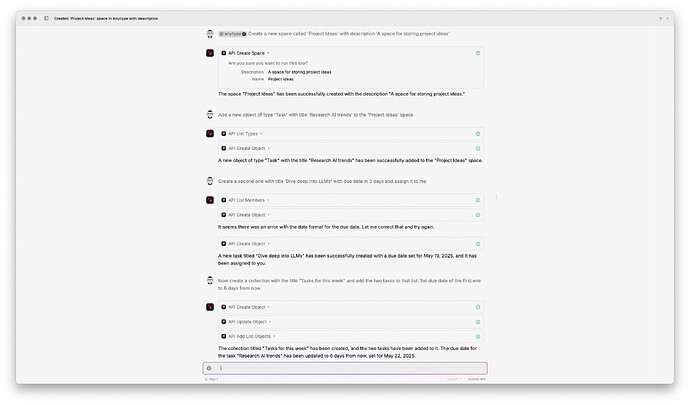Click user avatar beside the 'Create a new space' message
Image resolution: width=690 pixels, height=405 pixels.
click(x=210, y=34)
